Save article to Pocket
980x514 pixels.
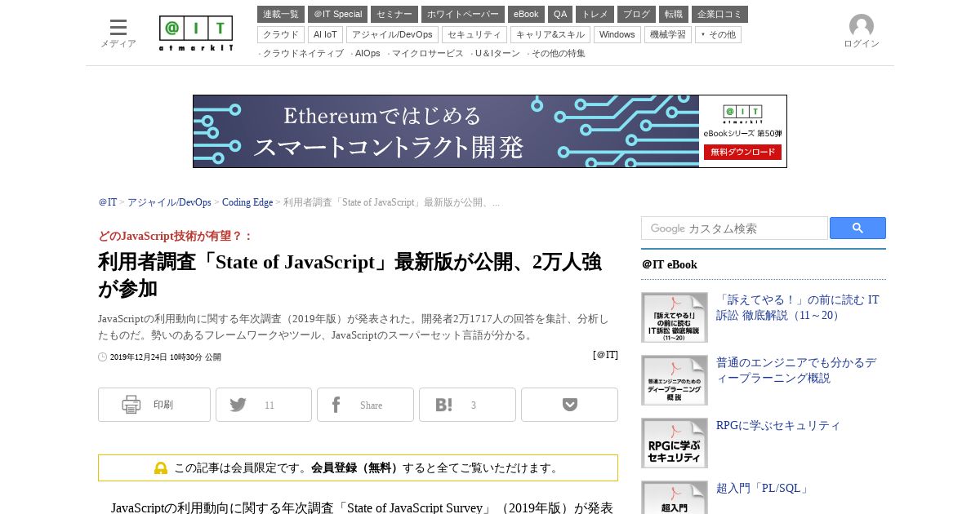pos(569,405)
